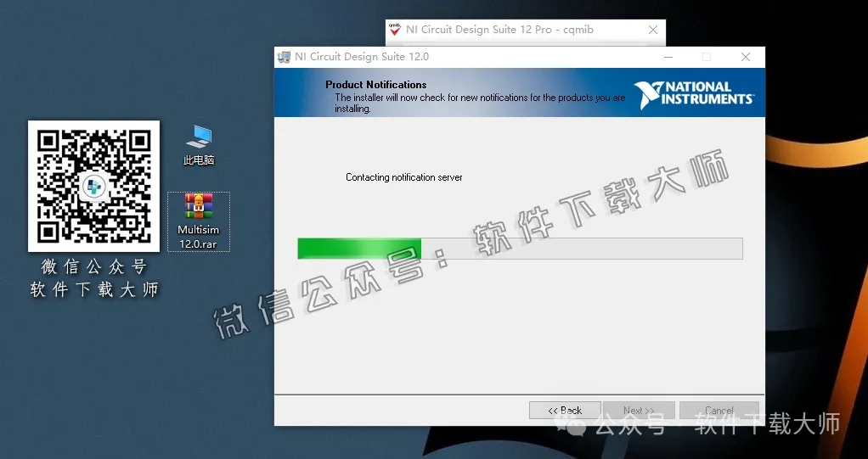Viewport: 868px width, 459px height.
Task: Focus the 'NI Circuit Design Suite 12 Pro - cqmib' title
Action: [x=499, y=30]
